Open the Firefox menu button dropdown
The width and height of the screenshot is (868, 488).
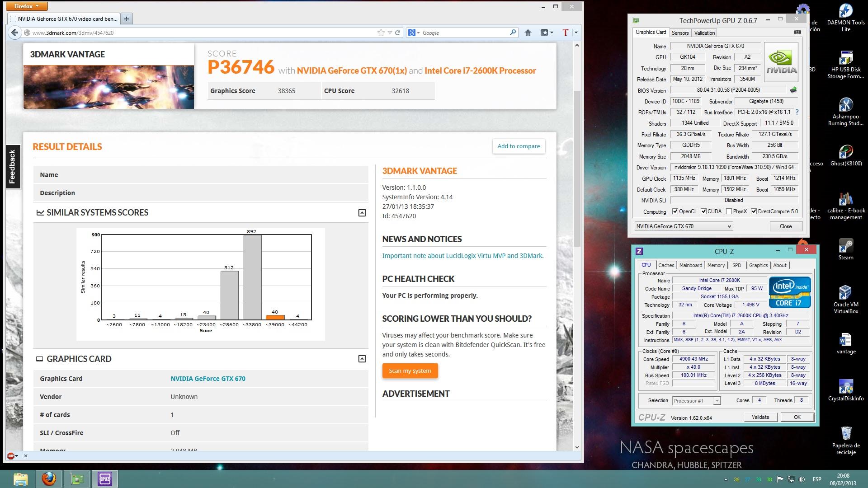tap(27, 6)
